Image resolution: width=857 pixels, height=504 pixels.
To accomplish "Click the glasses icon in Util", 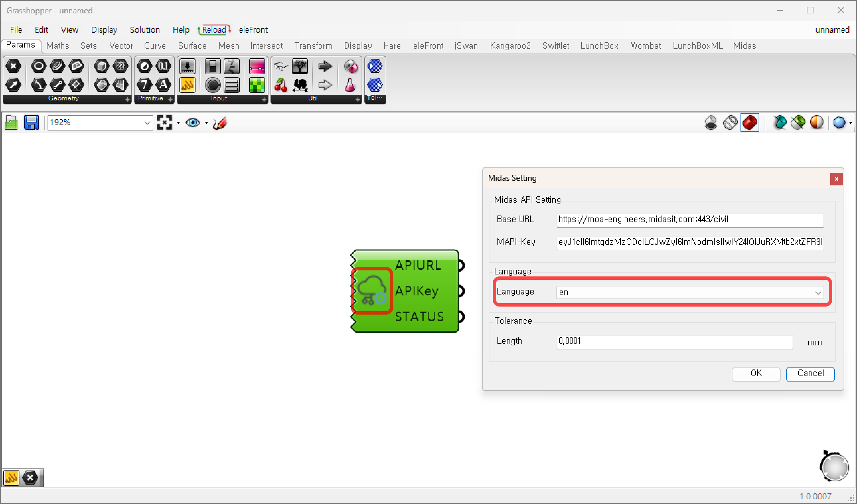I will tap(281, 66).
